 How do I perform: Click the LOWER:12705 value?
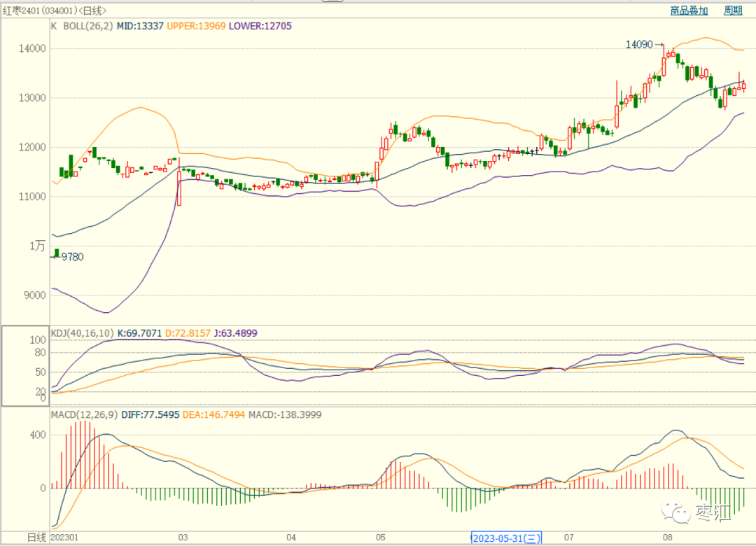pyautogui.click(x=260, y=26)
